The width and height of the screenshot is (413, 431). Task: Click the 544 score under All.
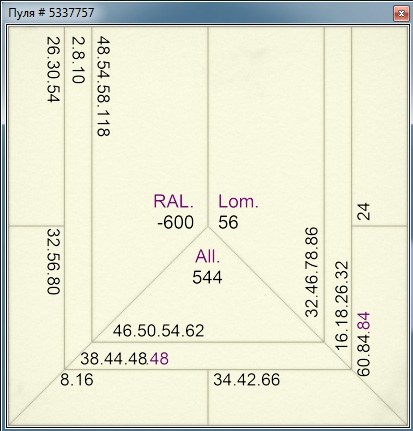207,277
